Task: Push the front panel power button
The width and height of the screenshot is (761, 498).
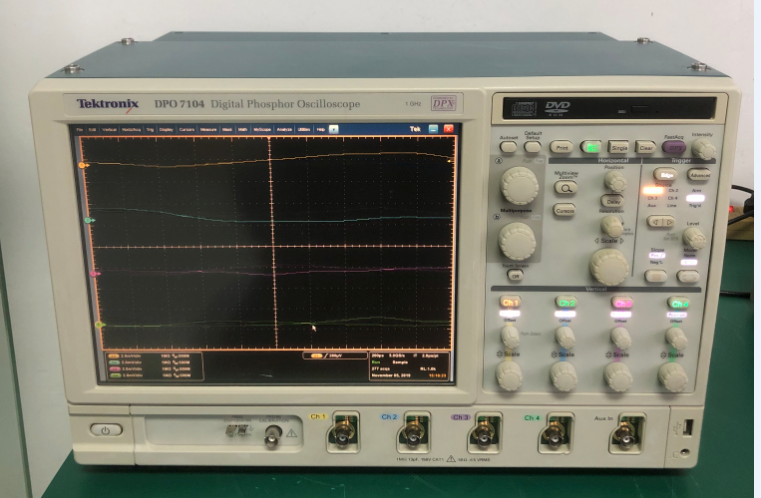Action: [x=106, y=430]
